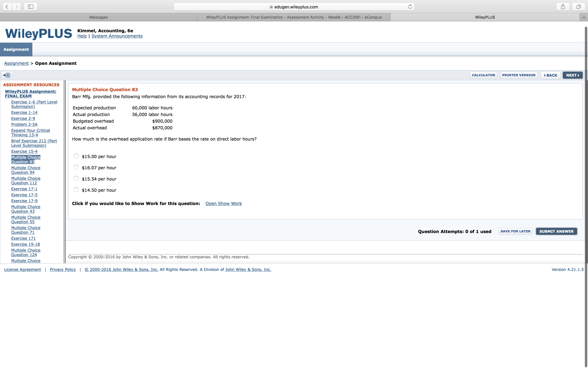Click the Question Attempts: 0 of 1 used text
Viewport: 588px width, 368px height.
455,231
